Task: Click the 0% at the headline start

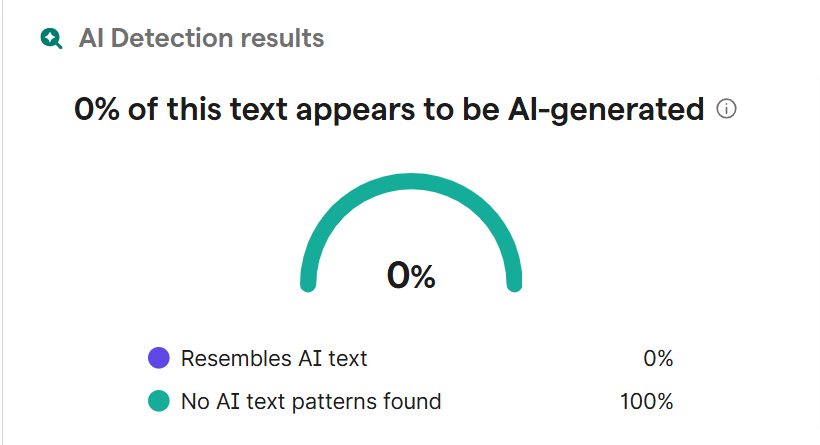Action: 97,110
